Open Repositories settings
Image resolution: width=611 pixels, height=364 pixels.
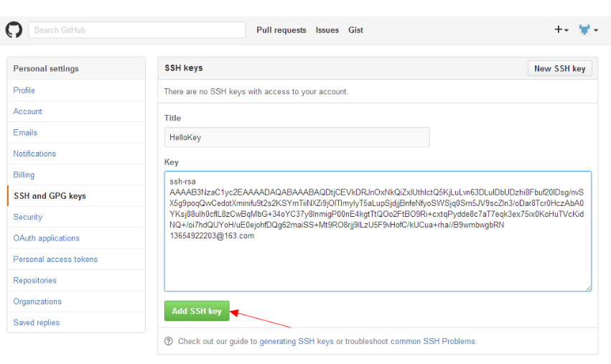(x=76, y=280)
